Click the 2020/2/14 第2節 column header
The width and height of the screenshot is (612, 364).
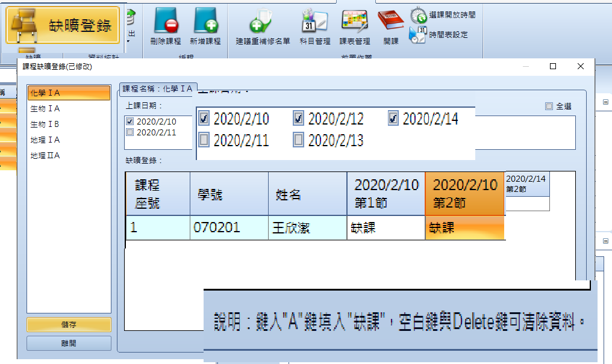[x=527, y=184]
